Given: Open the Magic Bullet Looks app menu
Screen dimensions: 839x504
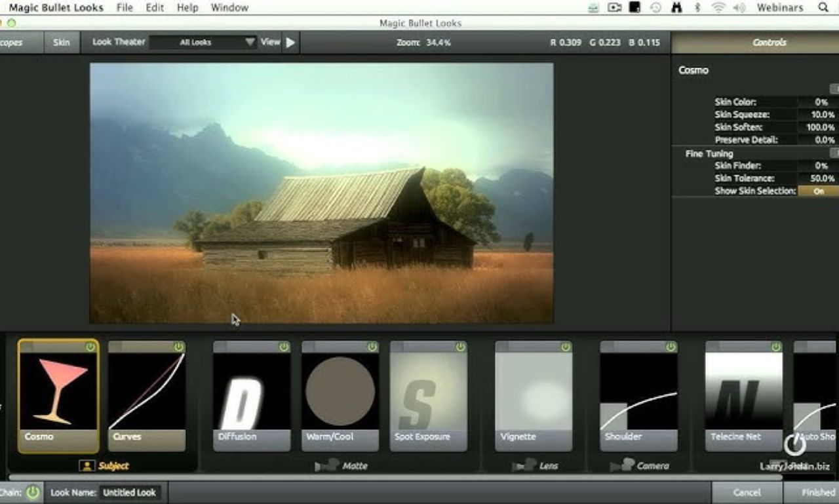Looking at the screenshot, I should pyautogui.click(x=56, y=8).
